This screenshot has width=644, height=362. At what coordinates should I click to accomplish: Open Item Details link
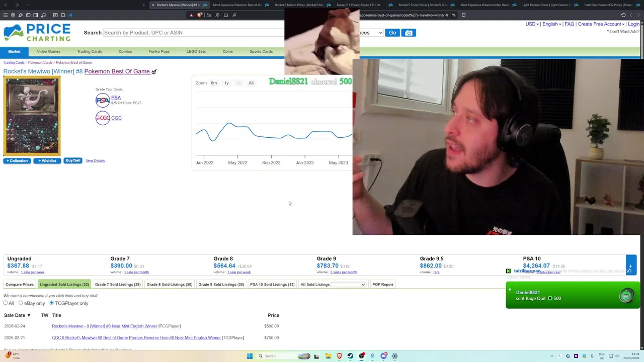point(95,160)
